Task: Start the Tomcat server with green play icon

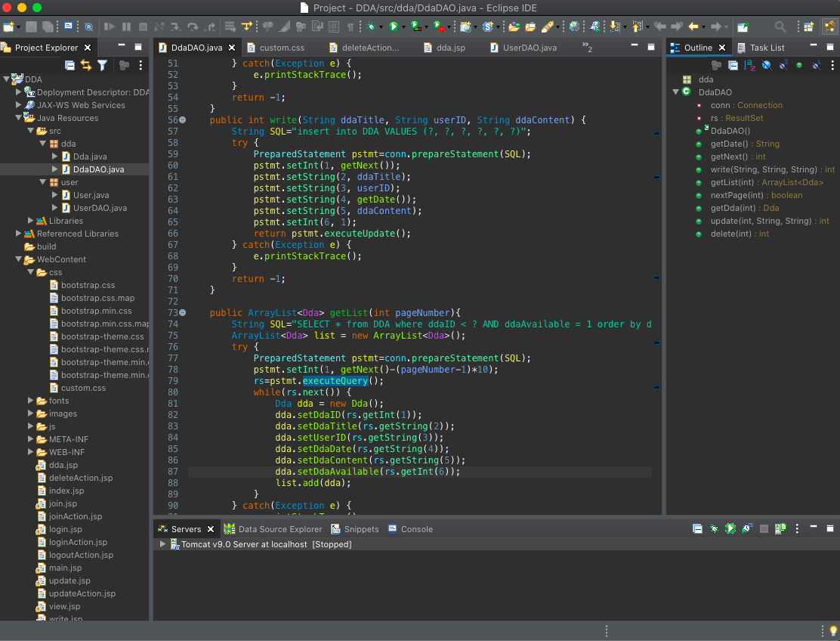Action: tap(730, 529)
